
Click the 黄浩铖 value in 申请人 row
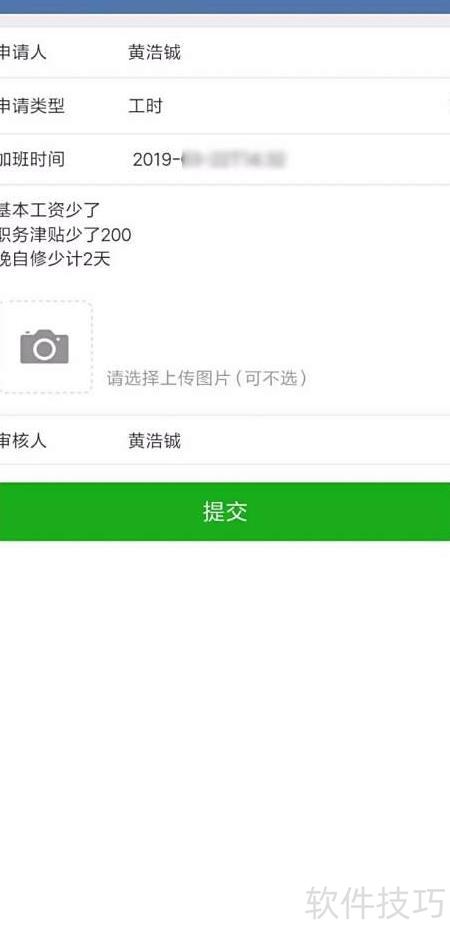[155, 53]
